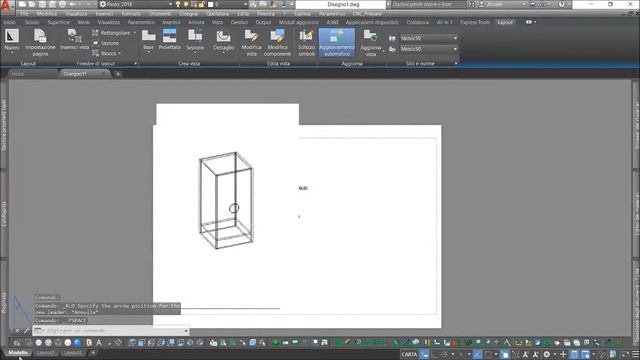Click the light bulb layer icon in title bar
Screen dimensions: 640x360
tap(178, 4)
